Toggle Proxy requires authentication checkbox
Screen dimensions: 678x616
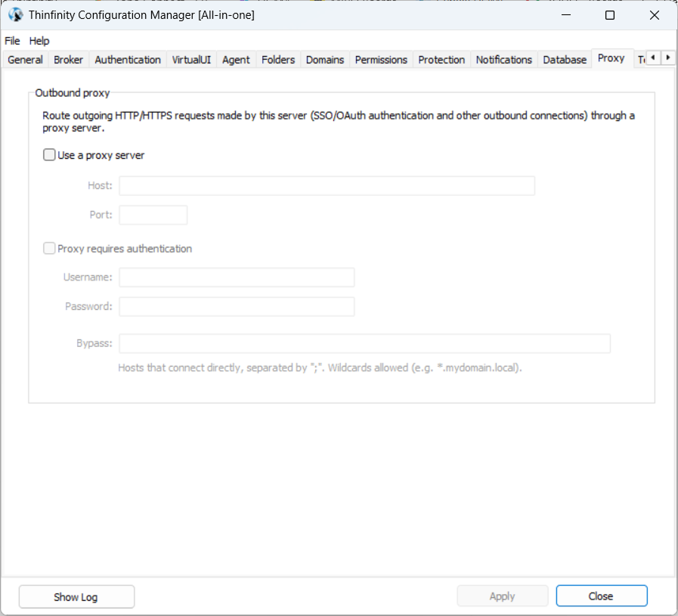(49, 248)
